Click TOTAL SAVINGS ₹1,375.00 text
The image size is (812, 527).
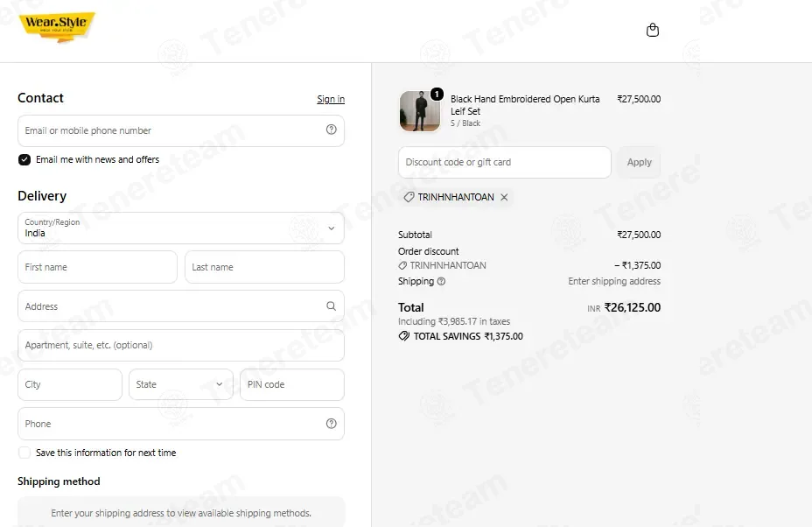point(468,336)
